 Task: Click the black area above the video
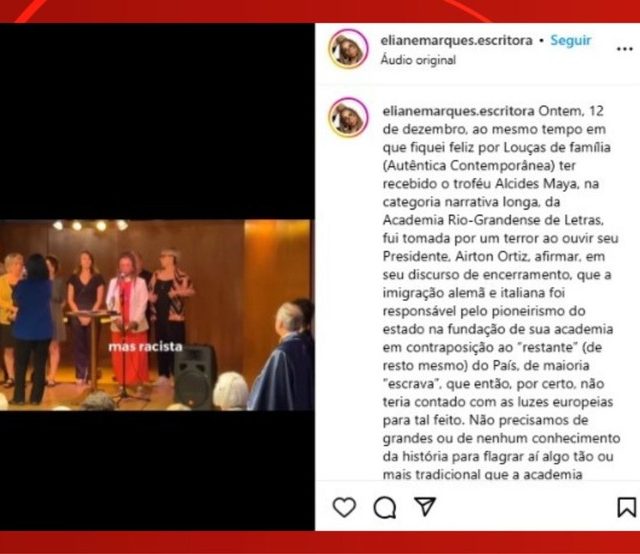[157, 121]
